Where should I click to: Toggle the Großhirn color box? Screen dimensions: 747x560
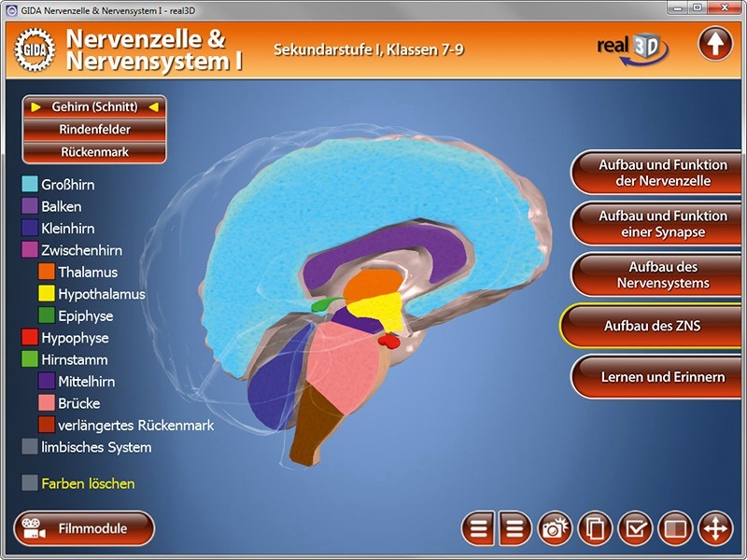(30, 185)
